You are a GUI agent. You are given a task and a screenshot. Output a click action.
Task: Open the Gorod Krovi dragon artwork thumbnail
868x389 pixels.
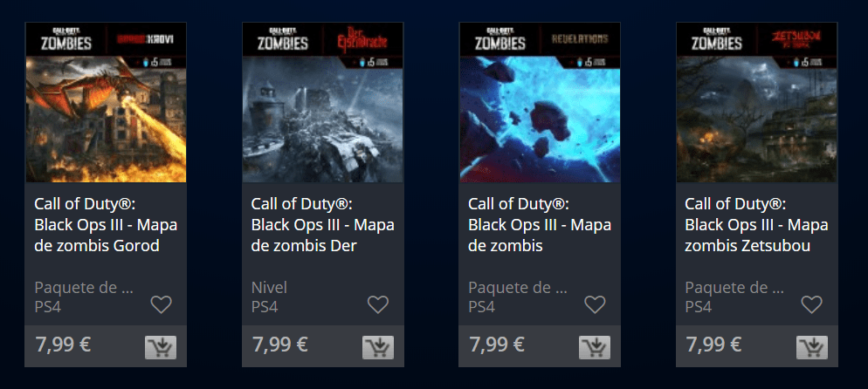[x=106, y=119]
